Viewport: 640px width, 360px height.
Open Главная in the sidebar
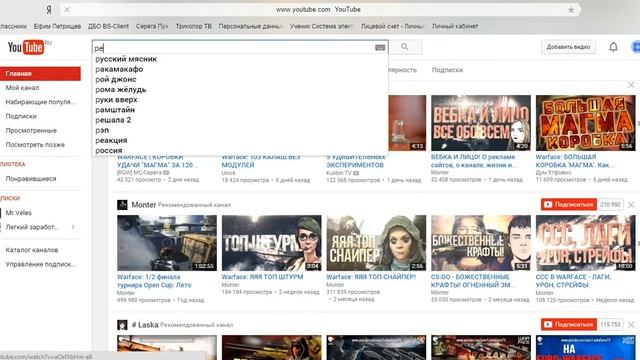coord(40,73)
